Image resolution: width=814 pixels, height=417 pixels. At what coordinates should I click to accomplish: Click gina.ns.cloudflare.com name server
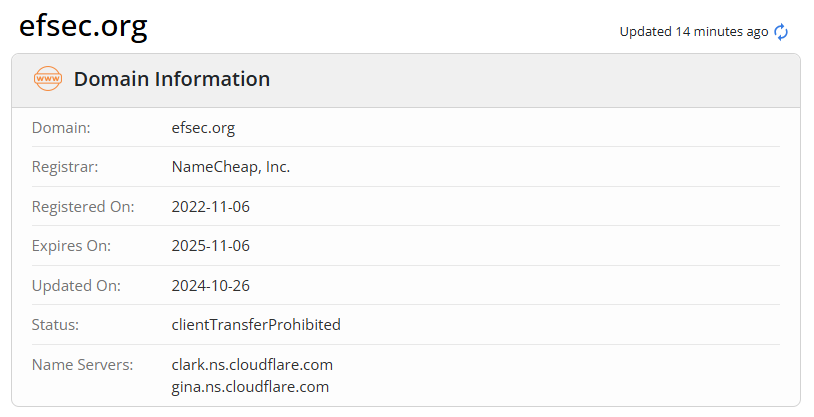250,387
